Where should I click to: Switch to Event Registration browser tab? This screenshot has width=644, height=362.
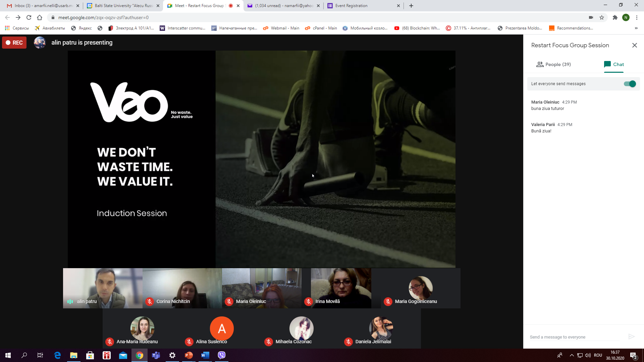pyautogui.click(x=364, y=6)
